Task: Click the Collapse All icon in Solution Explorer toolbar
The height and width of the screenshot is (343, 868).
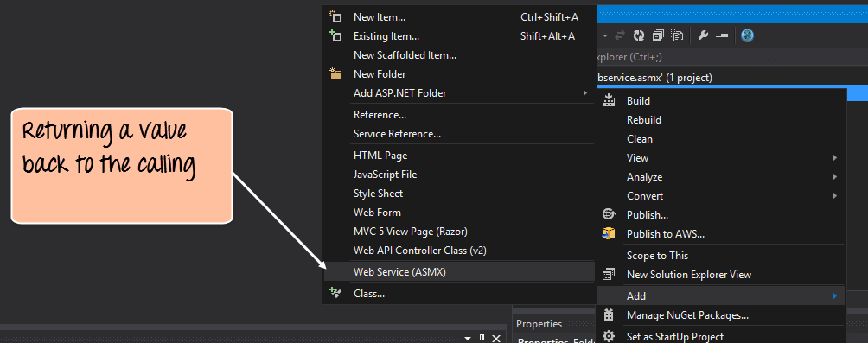Action: click(x=658, y=35)
